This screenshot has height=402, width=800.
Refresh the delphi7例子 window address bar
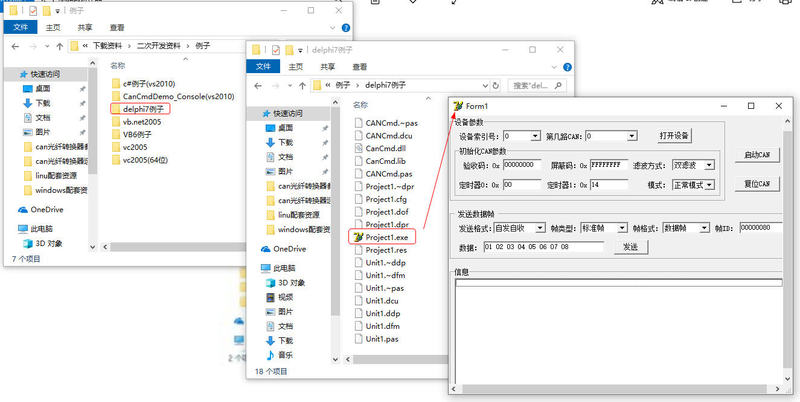pos(495,86)
